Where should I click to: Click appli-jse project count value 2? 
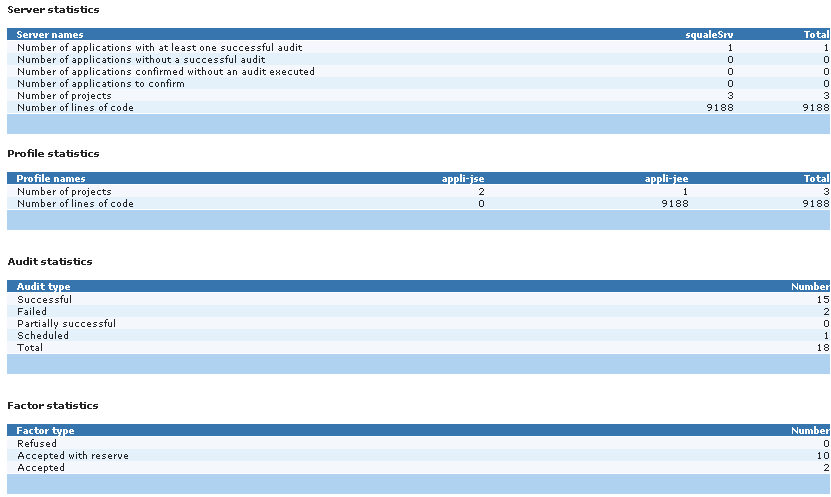tap(481, 192)
